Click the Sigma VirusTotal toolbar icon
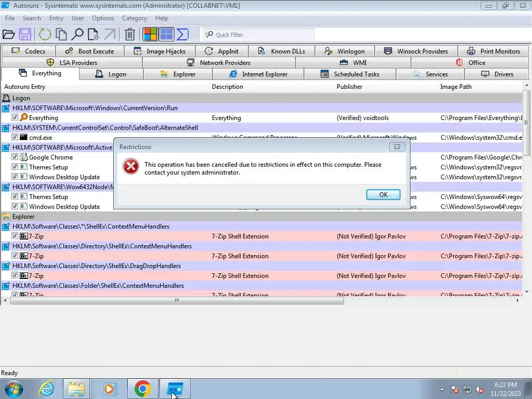The image size is (532, 399). click(x=182, y=34)
